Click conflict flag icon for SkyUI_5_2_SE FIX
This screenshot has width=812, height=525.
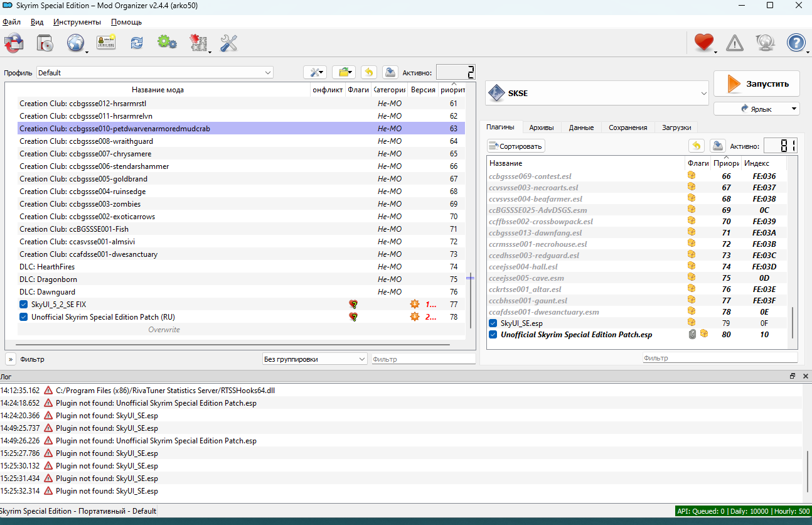pos(353,305)
